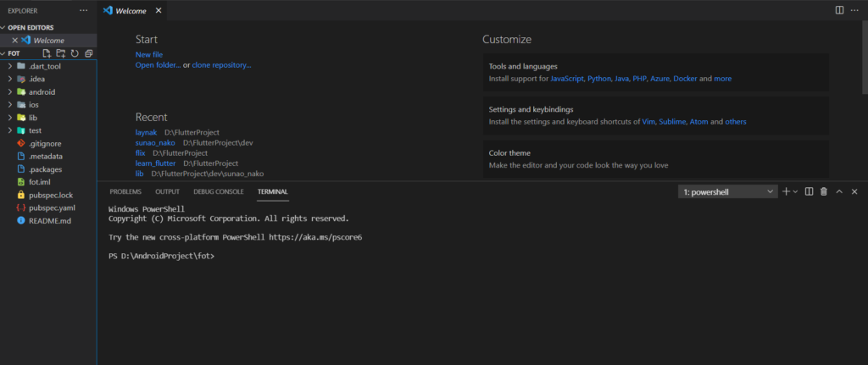Viewport: 868px width, 365px height.
Task: Collapse the OPEN EDITORS section
Action: click(4, 27)
